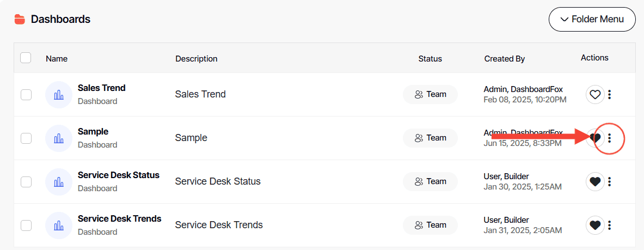This screenshot has height=250, width=644.
Task: Click the orange Dashboards folder icon
Action: pyautogui.click(x=20, y=20)
